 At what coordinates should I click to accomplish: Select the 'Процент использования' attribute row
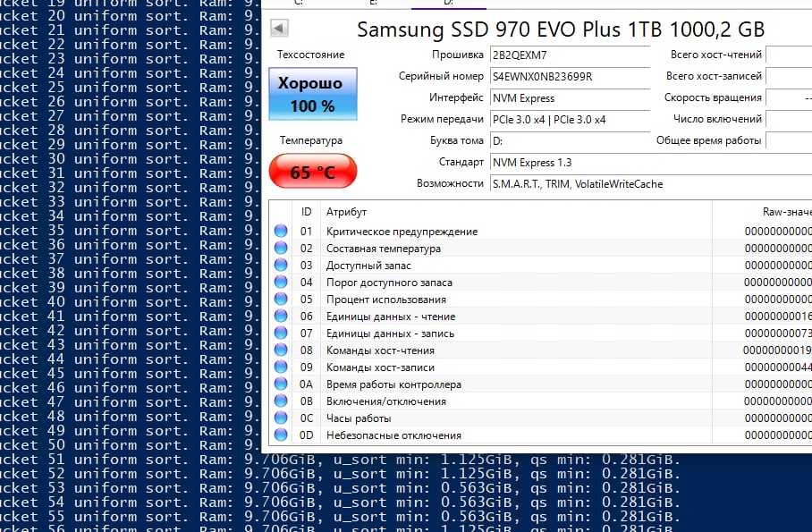540,300
